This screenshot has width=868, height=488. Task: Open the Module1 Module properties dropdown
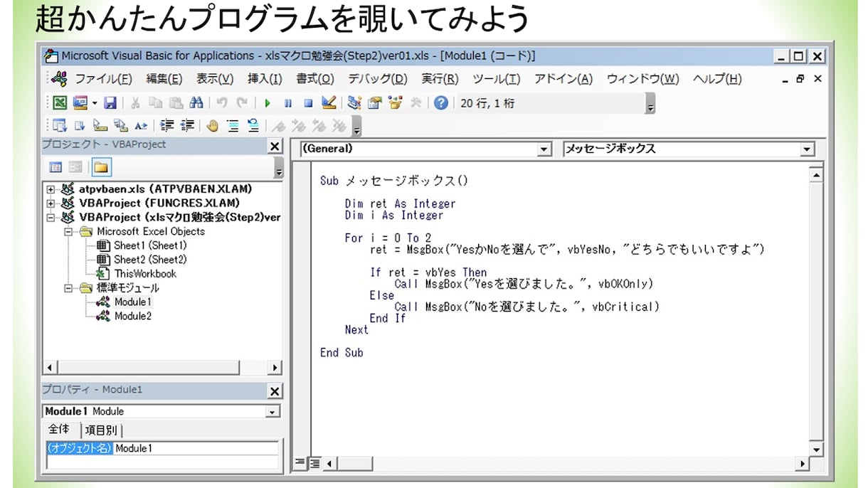(x=272, y=412)
